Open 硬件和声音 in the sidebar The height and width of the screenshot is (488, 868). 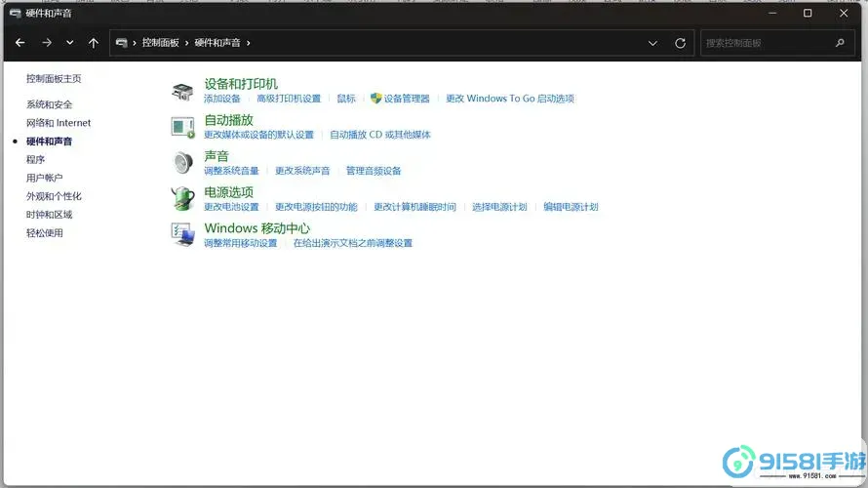pyautogui.click(x=50, y=142)
